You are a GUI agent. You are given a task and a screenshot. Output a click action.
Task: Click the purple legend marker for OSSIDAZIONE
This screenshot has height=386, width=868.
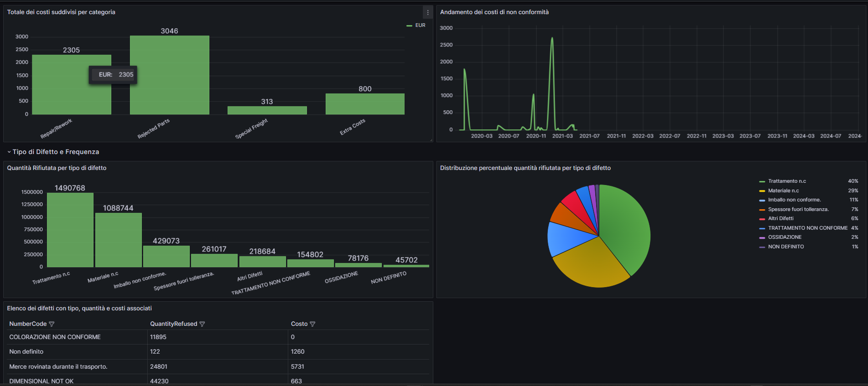[762, 237]
